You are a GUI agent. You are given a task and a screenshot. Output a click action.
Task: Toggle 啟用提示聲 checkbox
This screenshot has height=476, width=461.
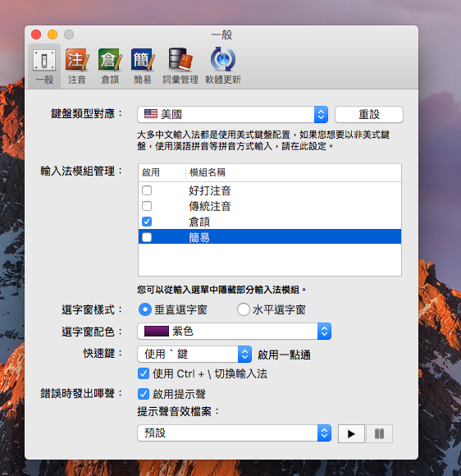[144, 394]
